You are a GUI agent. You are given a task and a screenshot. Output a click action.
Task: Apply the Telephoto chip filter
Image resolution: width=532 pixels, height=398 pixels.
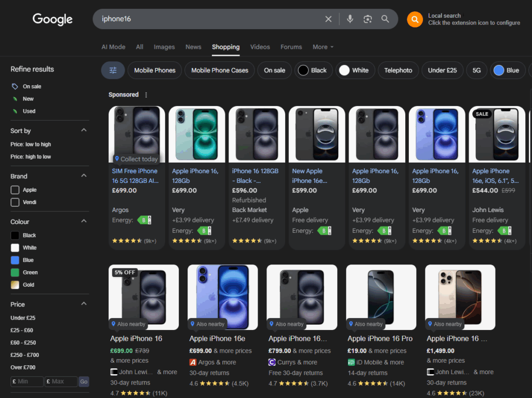click(x=398, y=70)
